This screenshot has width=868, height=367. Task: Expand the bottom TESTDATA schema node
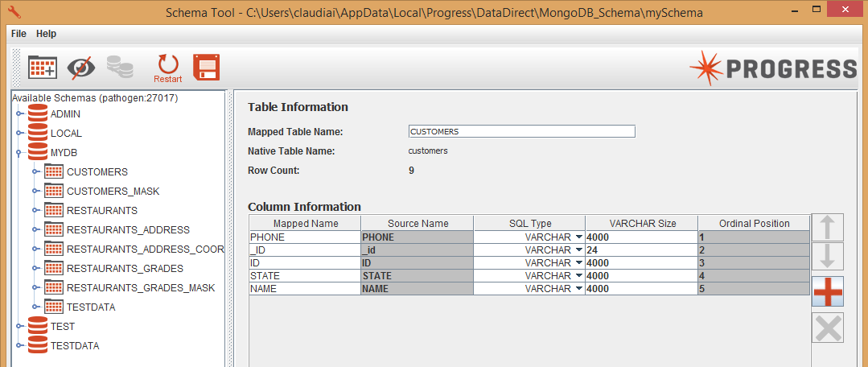tap(20, 346)
